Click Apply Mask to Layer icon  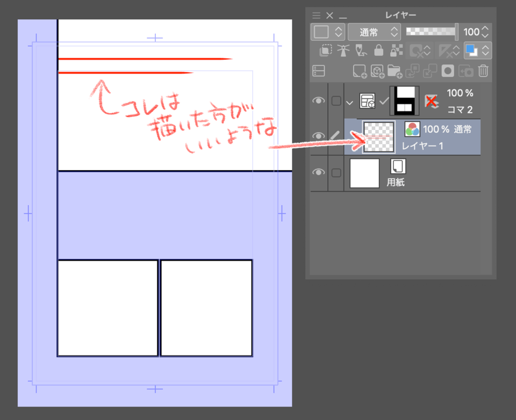465,71
